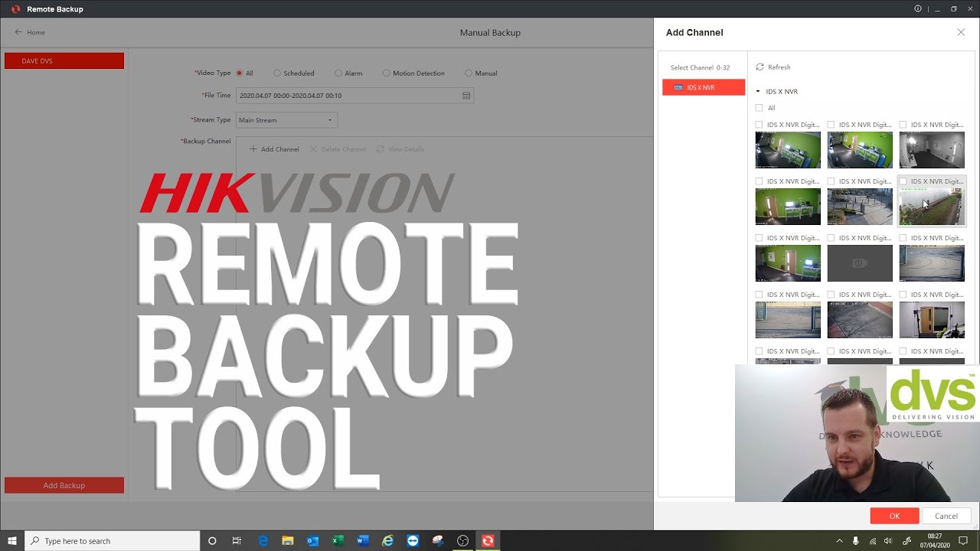Open Word from the taskbar
Screen dimensions: 980x551
[363, 541]
